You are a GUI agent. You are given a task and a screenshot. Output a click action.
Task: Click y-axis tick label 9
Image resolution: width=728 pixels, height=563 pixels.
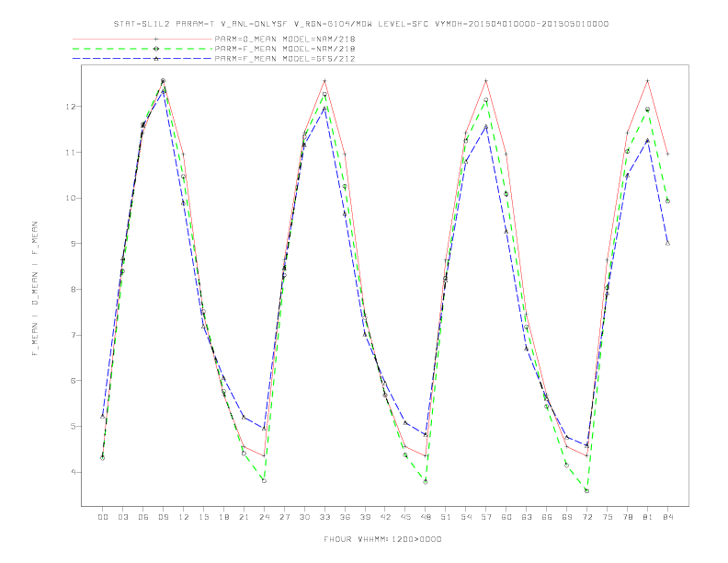(73, 244)
